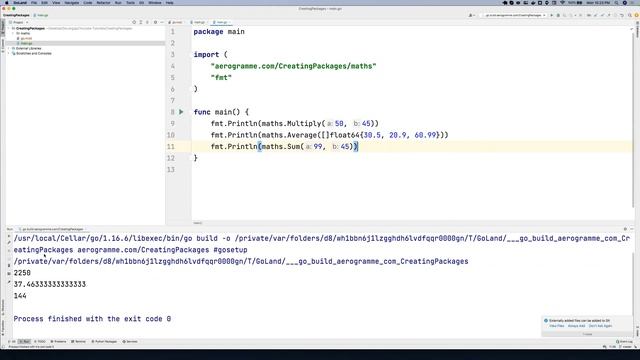Collapse all nodes in Project panel

pyautogui.click(x=147, y=22)
